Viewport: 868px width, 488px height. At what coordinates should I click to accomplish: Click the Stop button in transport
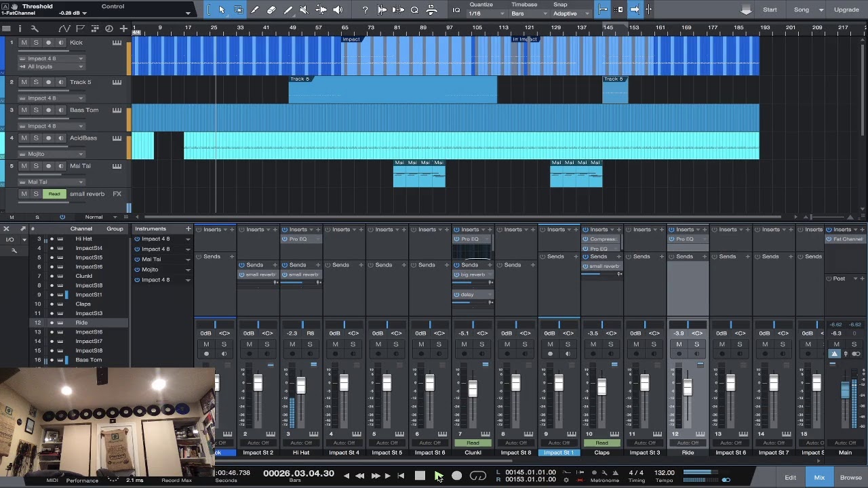[x=420, y=476]
